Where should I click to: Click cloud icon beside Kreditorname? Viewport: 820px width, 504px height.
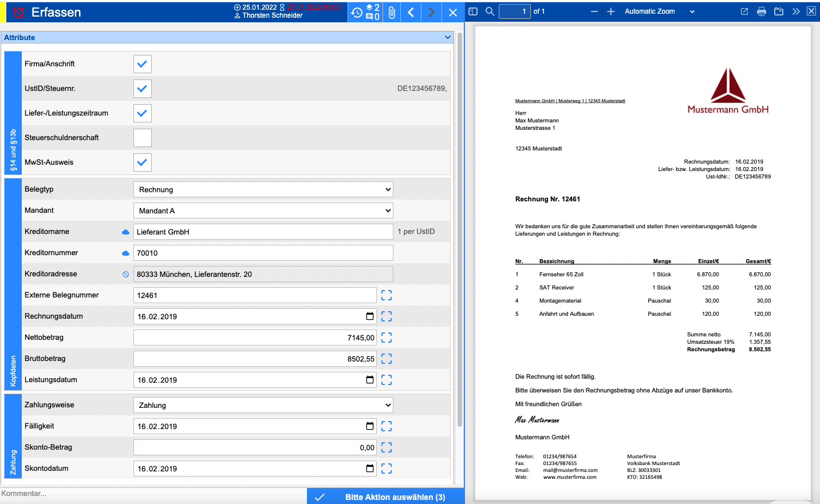[125, 232]
